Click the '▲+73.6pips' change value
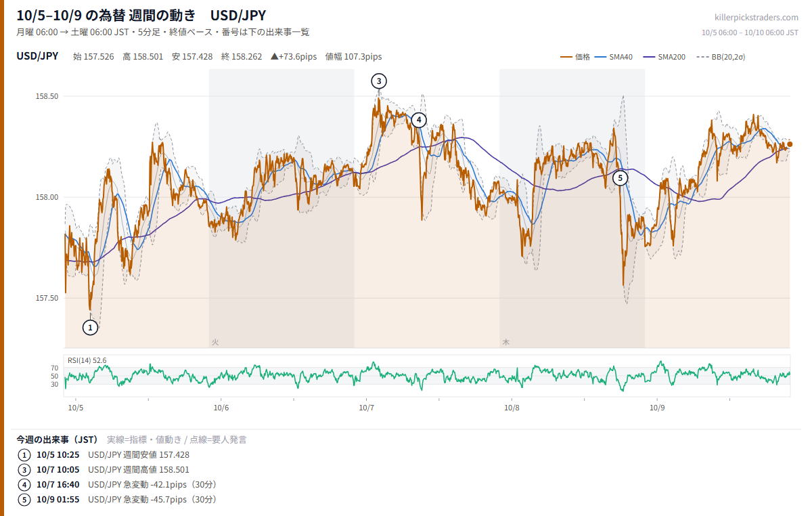 [x=294, y=57]
